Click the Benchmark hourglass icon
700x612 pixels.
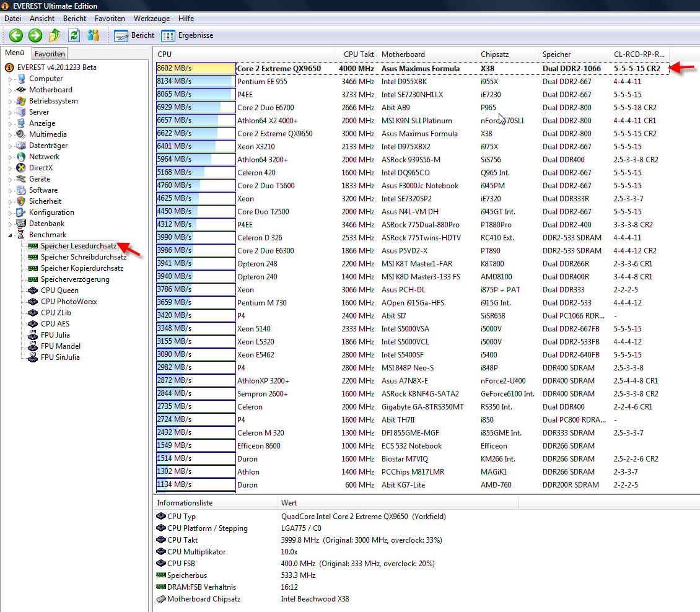coord(20,235)
